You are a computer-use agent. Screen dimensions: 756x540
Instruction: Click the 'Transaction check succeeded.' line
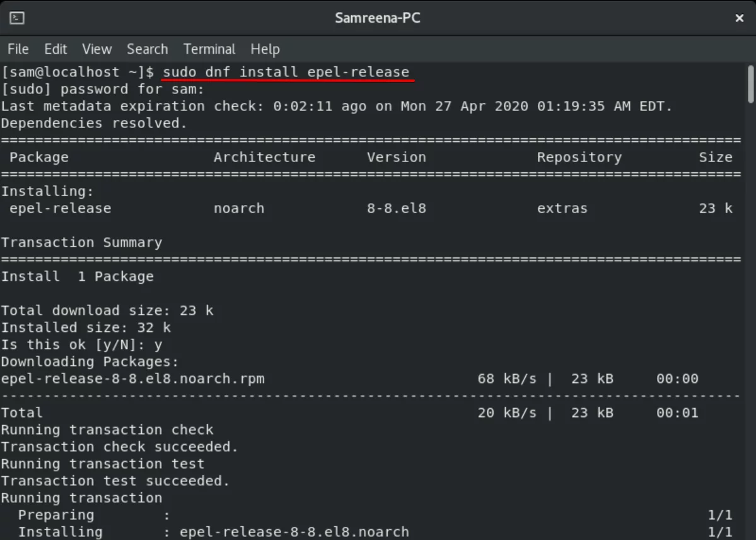(x=120, y=447)
